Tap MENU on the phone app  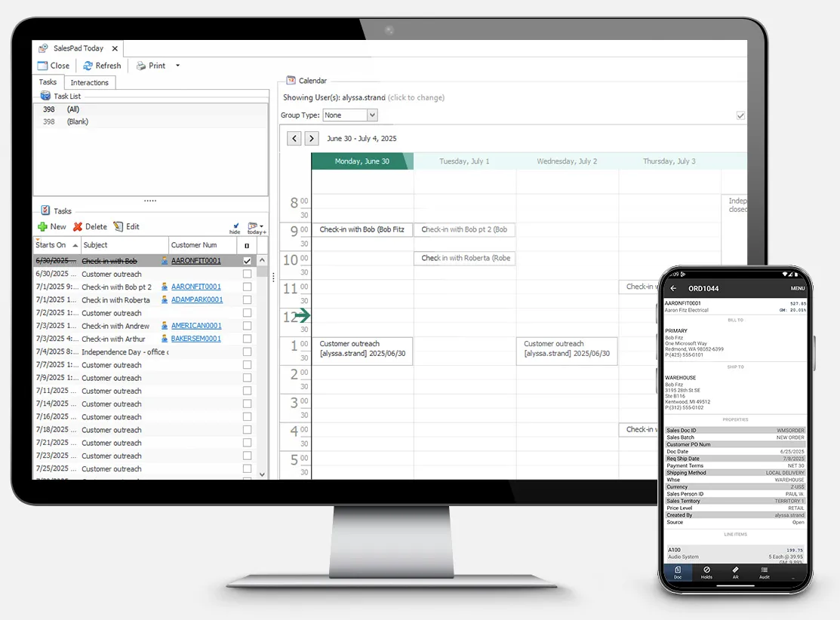tap(798, 289)
